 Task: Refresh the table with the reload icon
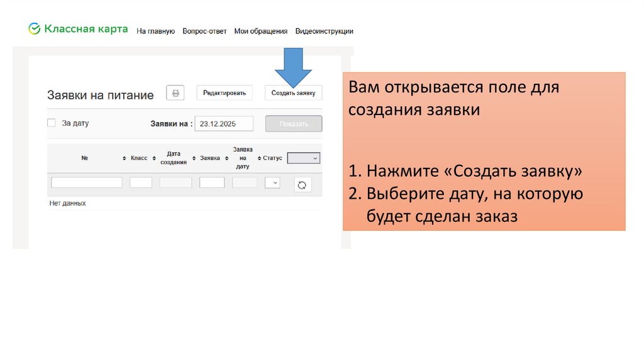point(303,185)
